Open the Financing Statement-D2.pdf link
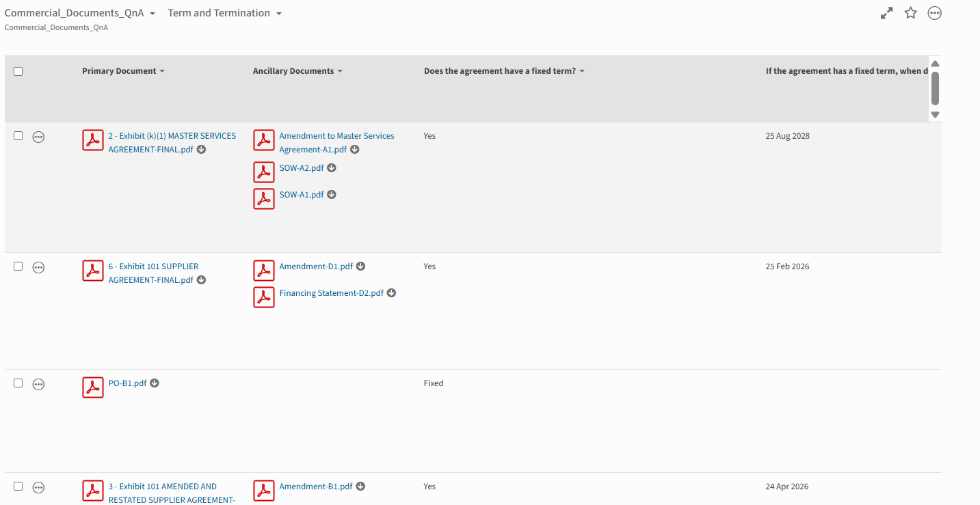This screenshot has height=505, width=980. [x=332, y=292]
